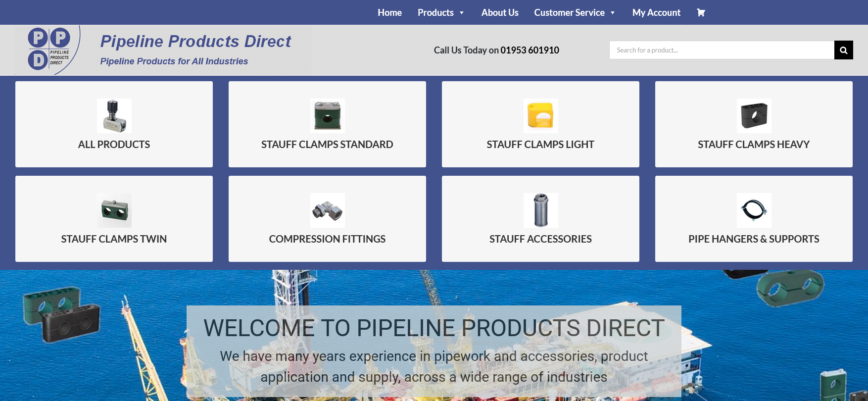Open the About Us page
The height and width of the screenshot is (401, 868).
(x=500, y=12)
